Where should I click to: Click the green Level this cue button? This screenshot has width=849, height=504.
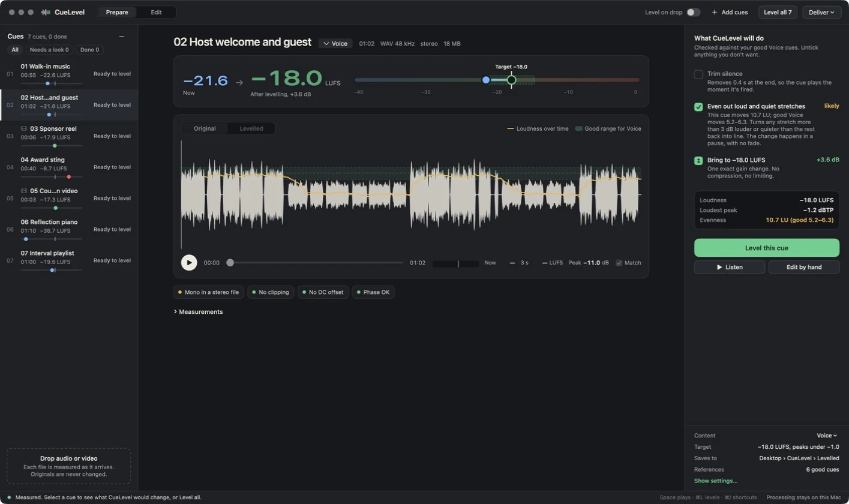(x=767, y=248)
